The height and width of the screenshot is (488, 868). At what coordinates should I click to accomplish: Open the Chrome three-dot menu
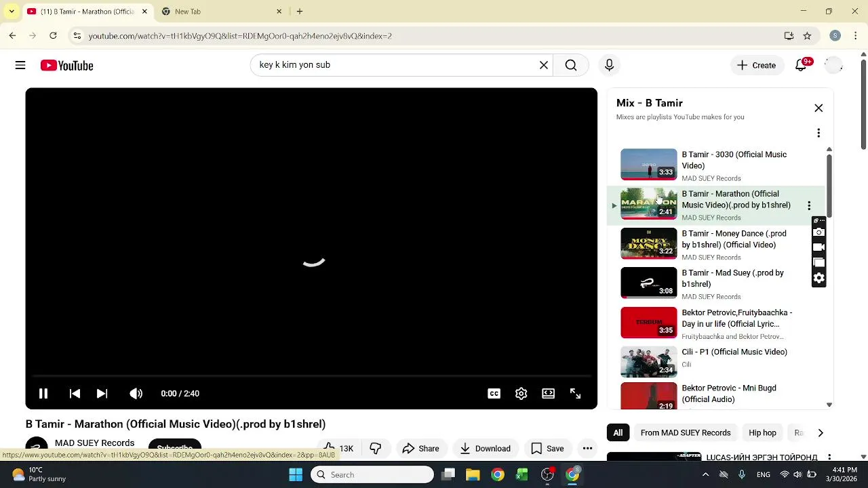pos(857,35)
